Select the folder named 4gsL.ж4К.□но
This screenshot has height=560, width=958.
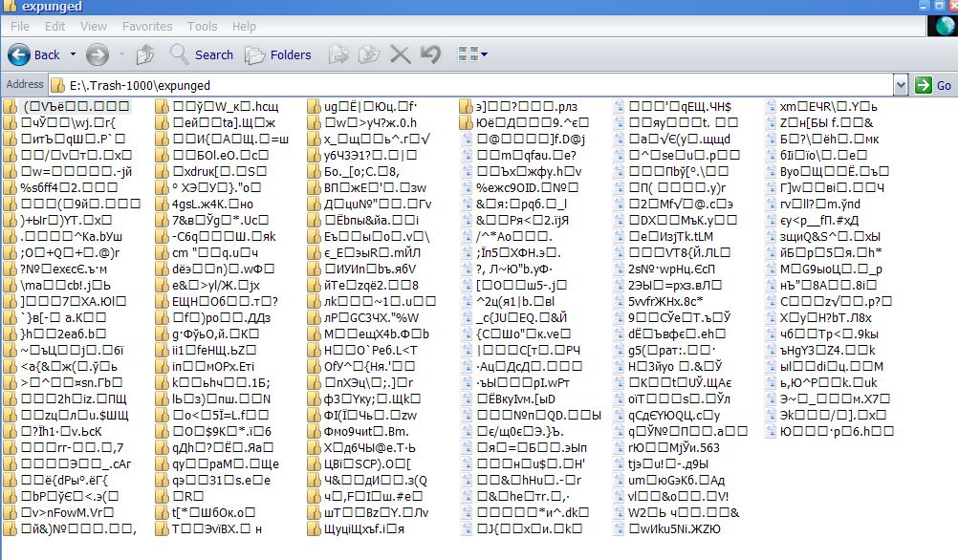tap(205, 204)
